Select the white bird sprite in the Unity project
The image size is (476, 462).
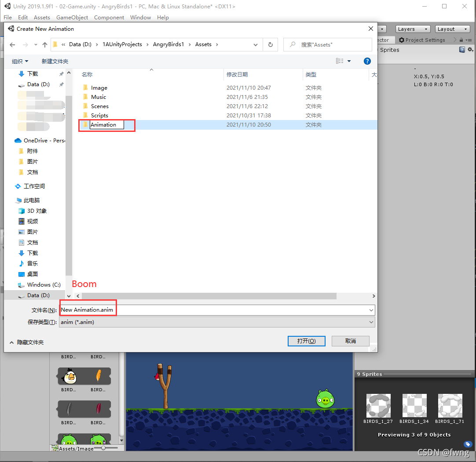(x=70, y=376)
